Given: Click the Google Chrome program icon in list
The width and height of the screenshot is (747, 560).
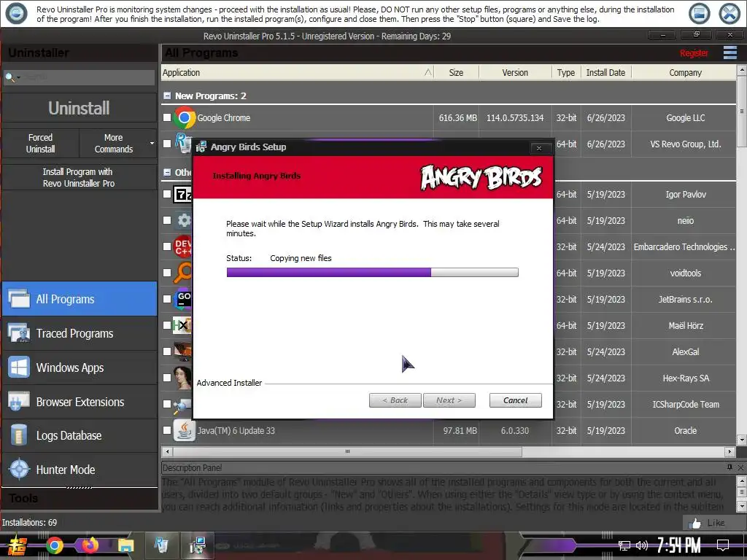Looking at the screenshot, I should point(185,117).
